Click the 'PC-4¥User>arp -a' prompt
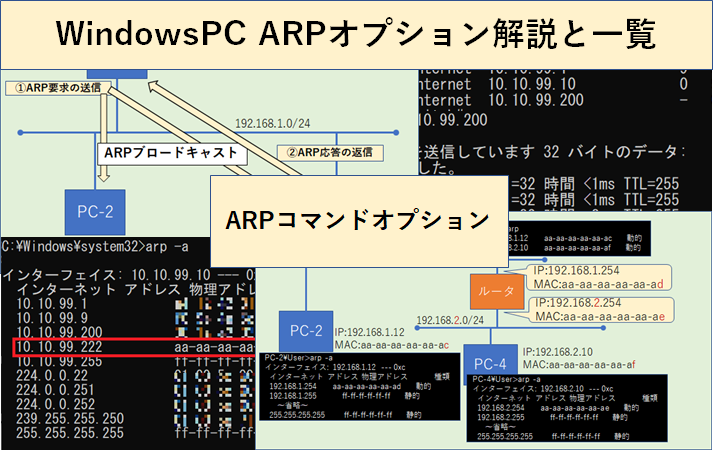 507,379
